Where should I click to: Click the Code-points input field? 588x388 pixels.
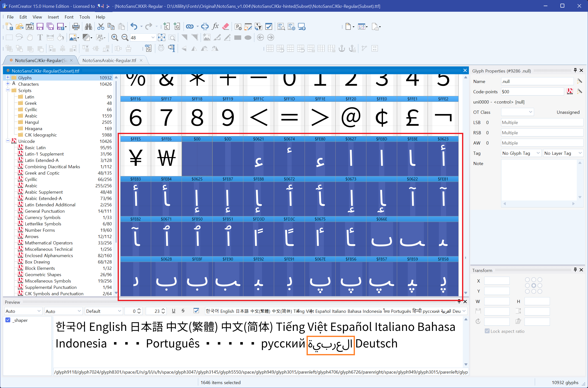[532, 92]
